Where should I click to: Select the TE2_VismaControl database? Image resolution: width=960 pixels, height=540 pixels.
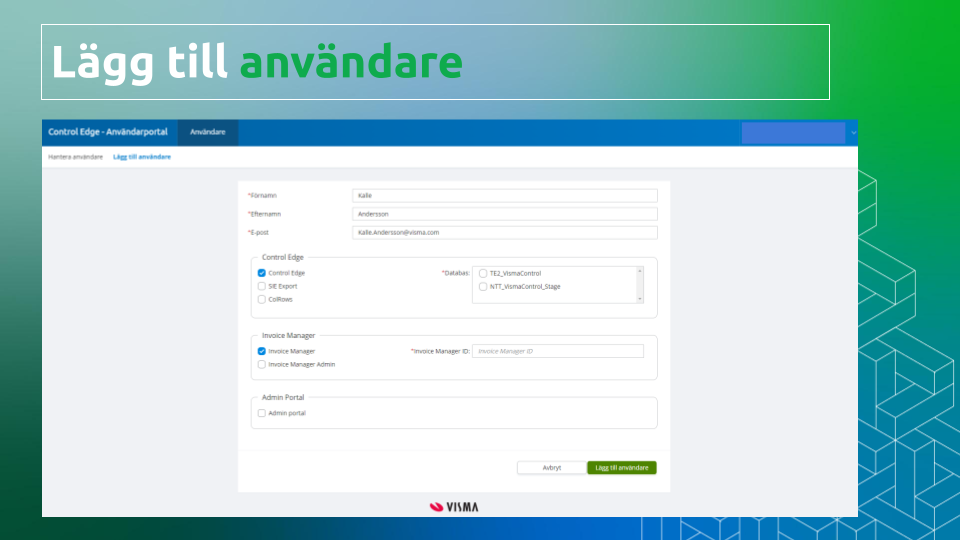[483, 274]
